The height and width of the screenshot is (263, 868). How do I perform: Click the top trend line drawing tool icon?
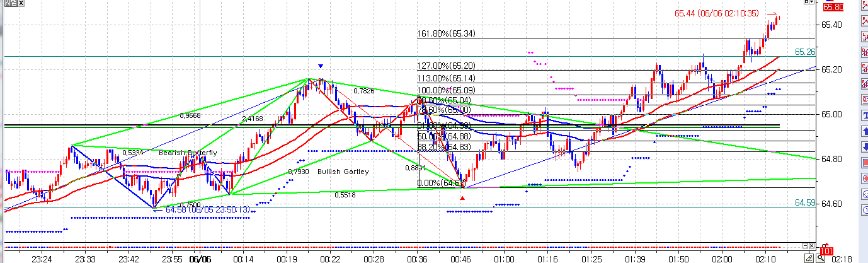[864, 22]
